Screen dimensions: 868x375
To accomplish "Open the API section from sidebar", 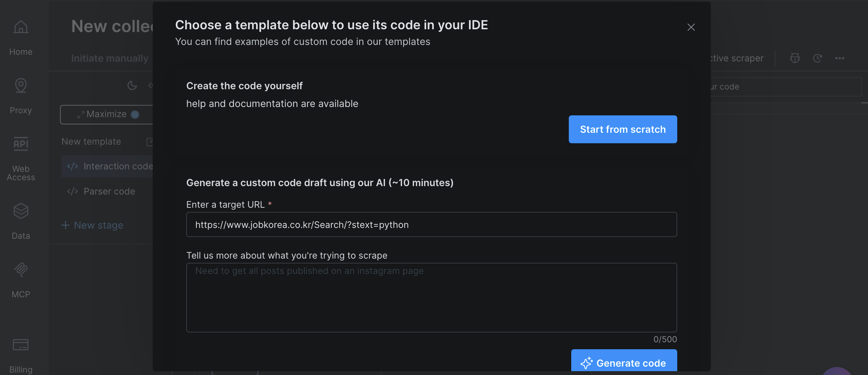I will pos(21,144).
